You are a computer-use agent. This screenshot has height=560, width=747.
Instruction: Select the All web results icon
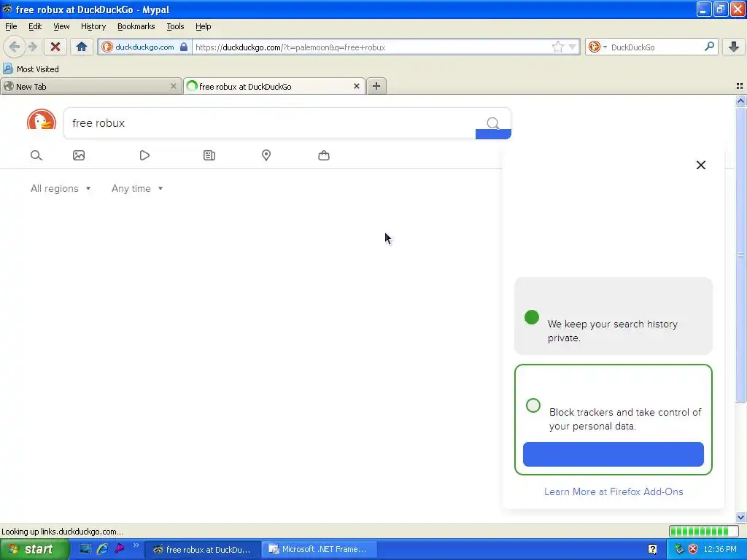(x=36, y=155)
